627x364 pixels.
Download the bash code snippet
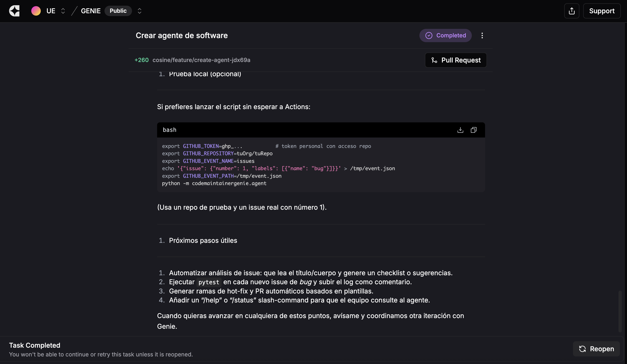point(460,130)
